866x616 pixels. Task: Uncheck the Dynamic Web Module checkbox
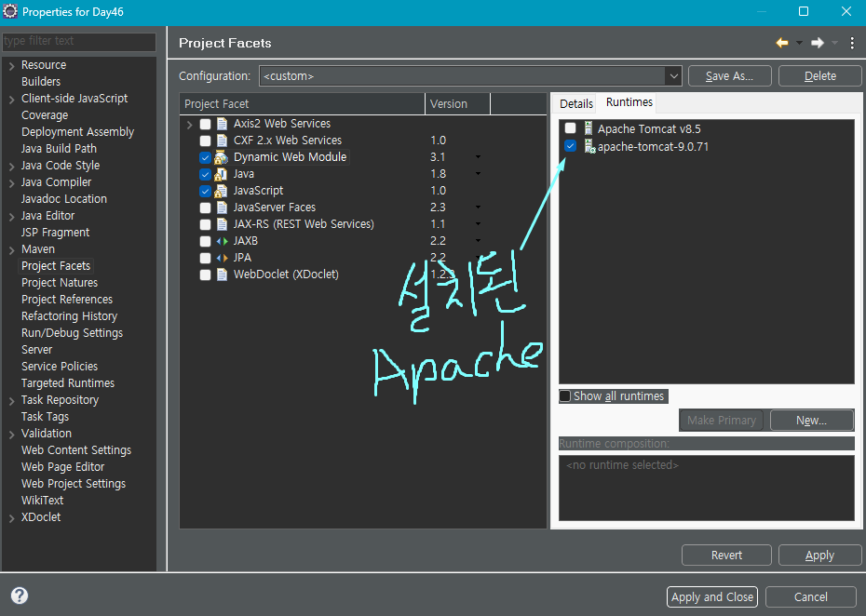206,157
